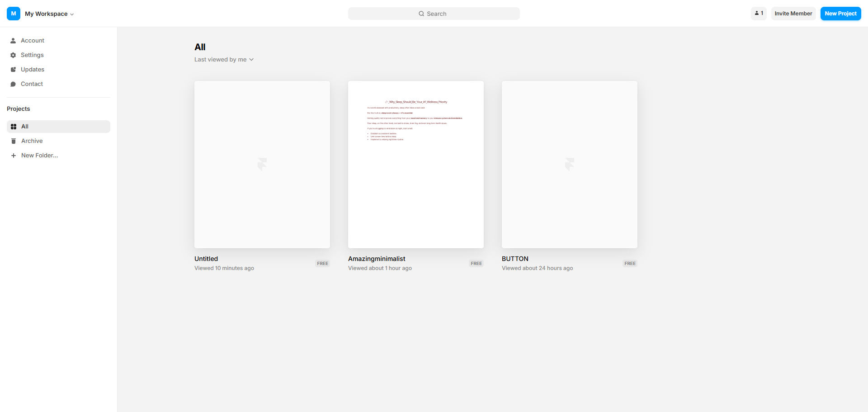Open the Untitled project thumbnail
This screenshot has height=412, width=868.
pos(262,165)
